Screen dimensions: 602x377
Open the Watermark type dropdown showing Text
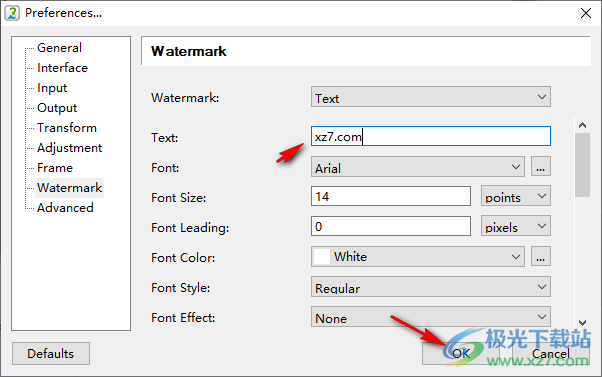[431, 97]
